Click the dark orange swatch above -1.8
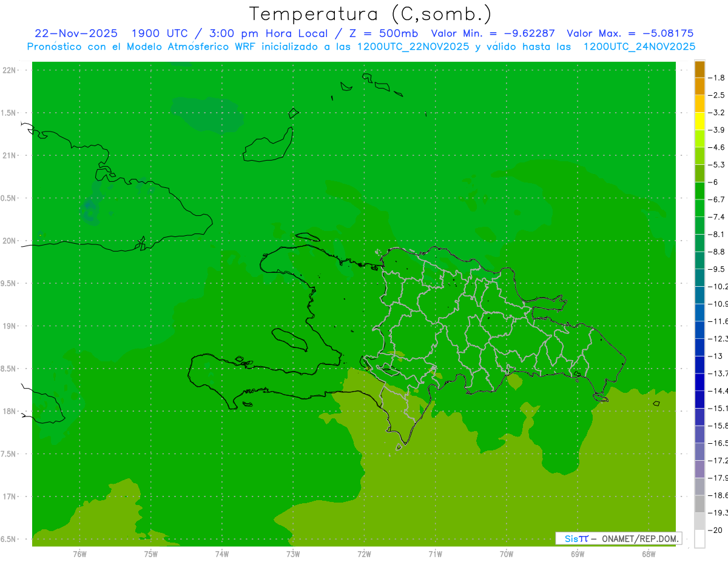Screen dimensions: 728x562 click(699, 69)
